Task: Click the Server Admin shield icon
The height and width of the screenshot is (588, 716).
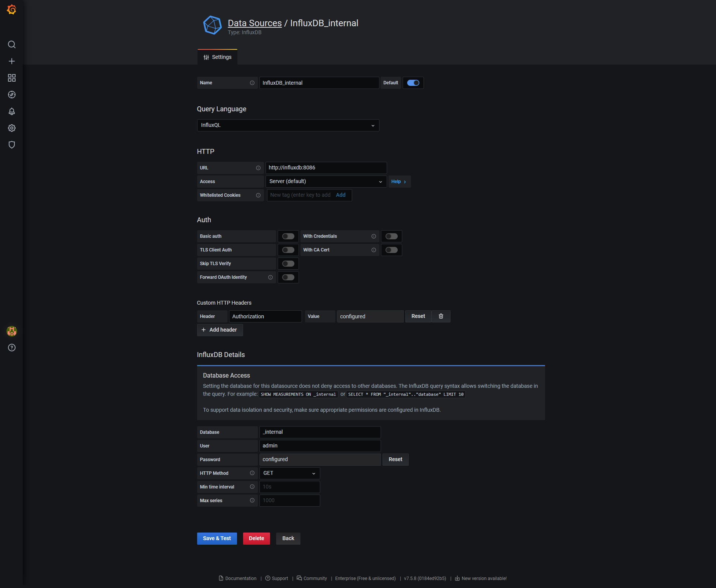Action: click(11, 145)
